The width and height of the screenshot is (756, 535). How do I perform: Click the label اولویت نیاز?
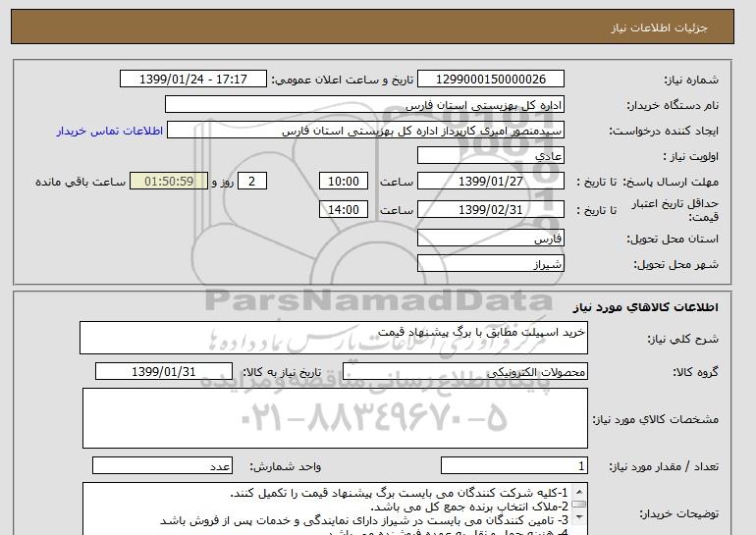(690, 157)
